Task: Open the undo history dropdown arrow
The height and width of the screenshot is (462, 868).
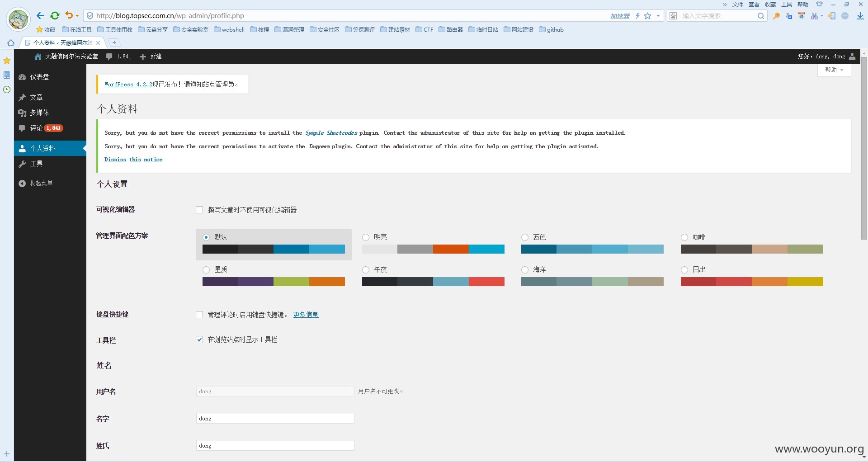Action: pyautogui.click(x=77, y=16)
